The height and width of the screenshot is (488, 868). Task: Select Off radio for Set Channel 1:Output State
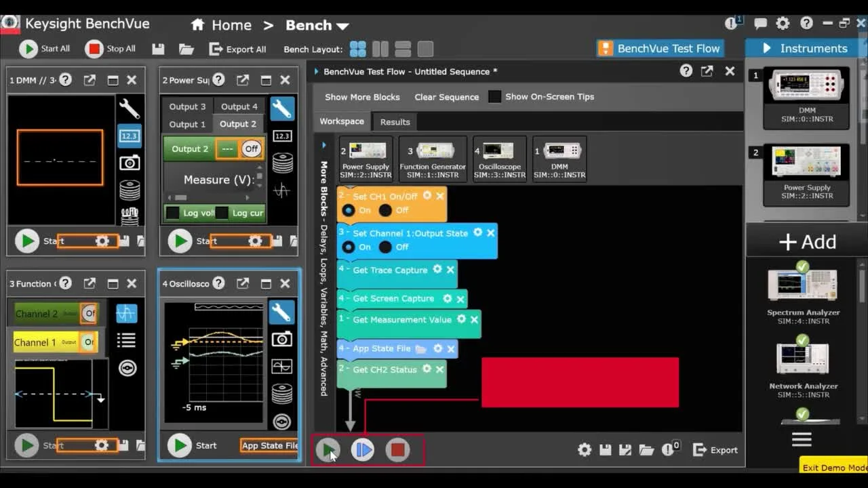385,247
